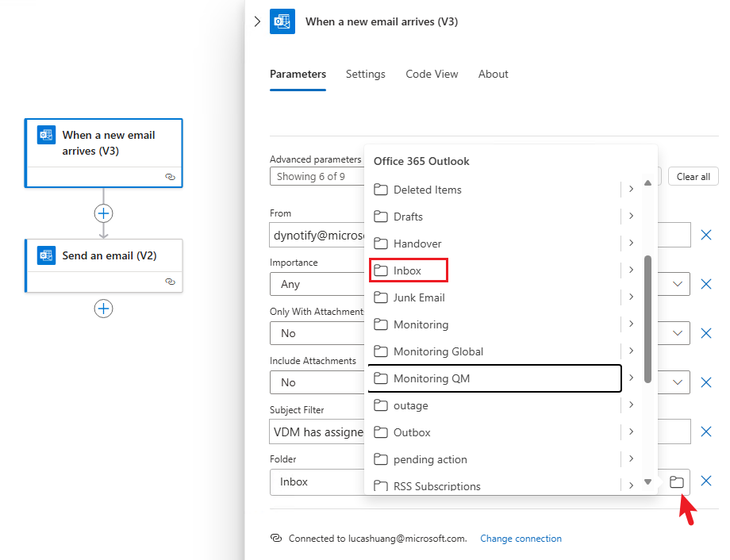
Task: Expand subfolders of Monitoring QM
Action: [632, 378]
